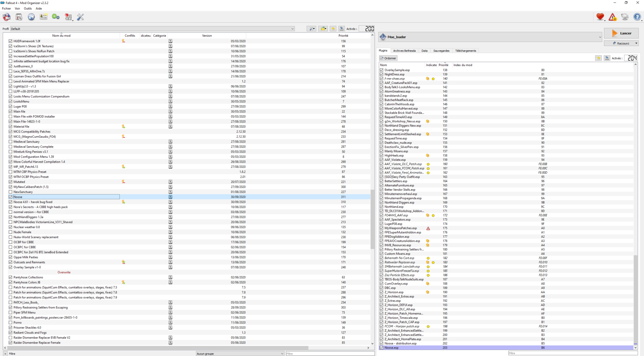Click the Ordonner sort plugins button
The image size is (644, 356).
[388, 58]
